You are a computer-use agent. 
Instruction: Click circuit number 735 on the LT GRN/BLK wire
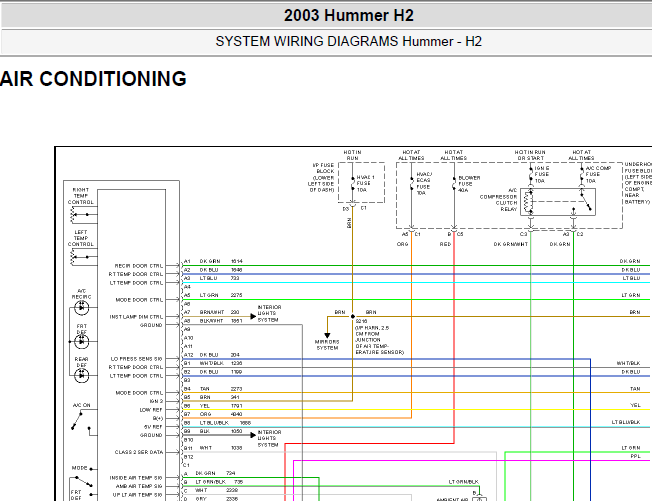(x=239, y=482)
